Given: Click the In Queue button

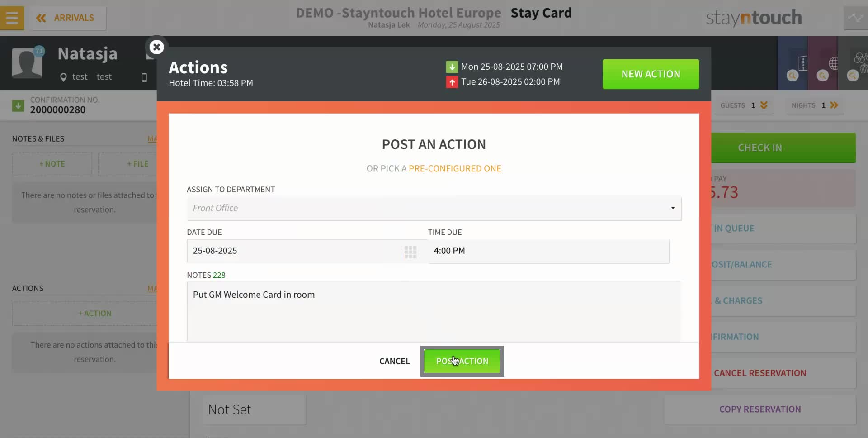Looking at the screenshot, I should [x=783, y=229].
